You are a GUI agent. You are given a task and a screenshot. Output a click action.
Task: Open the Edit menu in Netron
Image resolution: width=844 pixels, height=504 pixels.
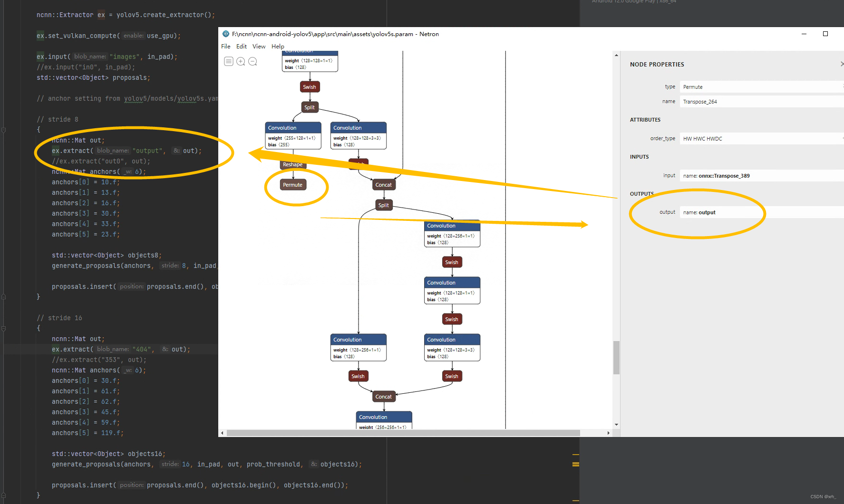pos(242,46)
